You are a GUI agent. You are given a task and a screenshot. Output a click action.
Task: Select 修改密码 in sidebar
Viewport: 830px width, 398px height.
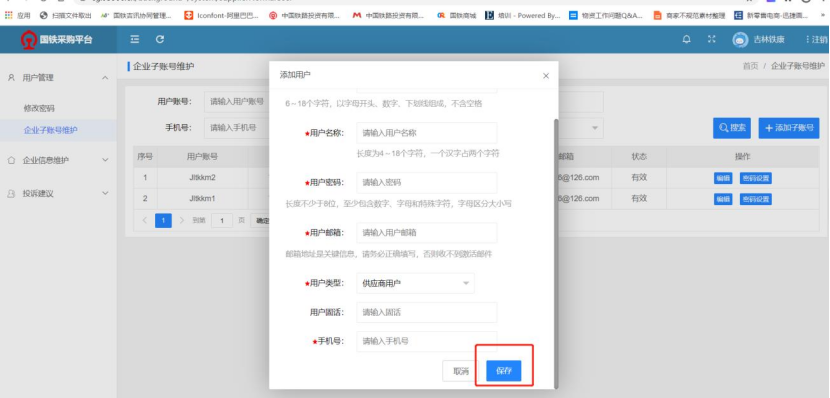tap(39, 108)
